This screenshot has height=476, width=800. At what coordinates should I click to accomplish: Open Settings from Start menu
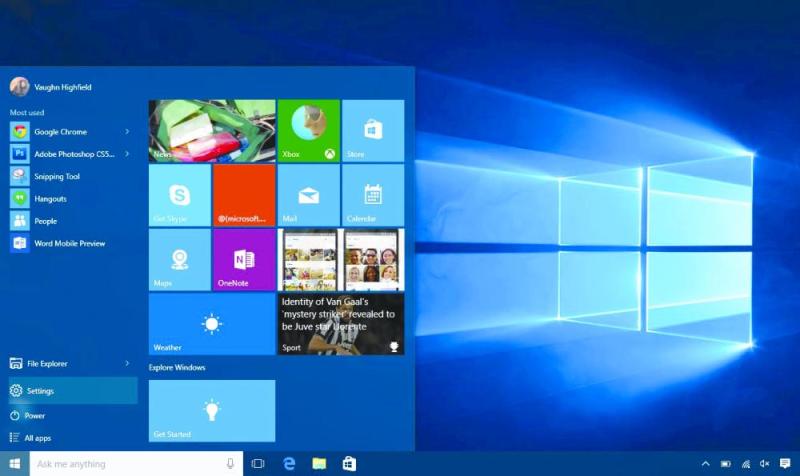[73, 391]
